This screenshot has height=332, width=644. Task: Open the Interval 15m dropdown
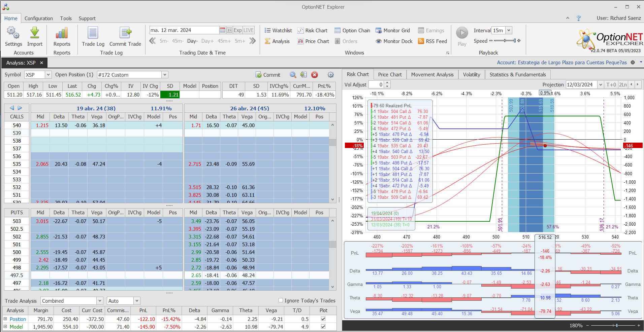509,30
